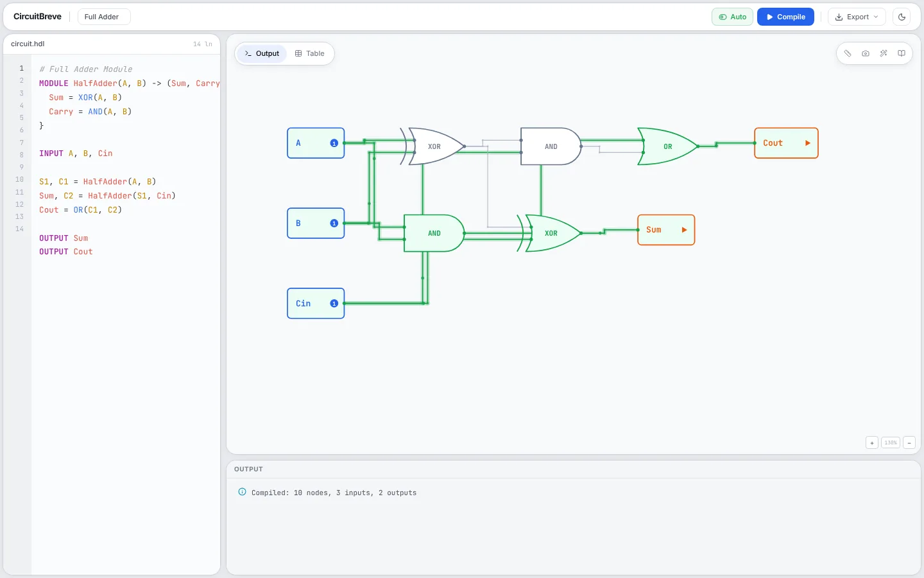This screenshot has width=924, height=578.
Task: Select the green AND gate
Action: pyautogui.click(x=434, y=233)
